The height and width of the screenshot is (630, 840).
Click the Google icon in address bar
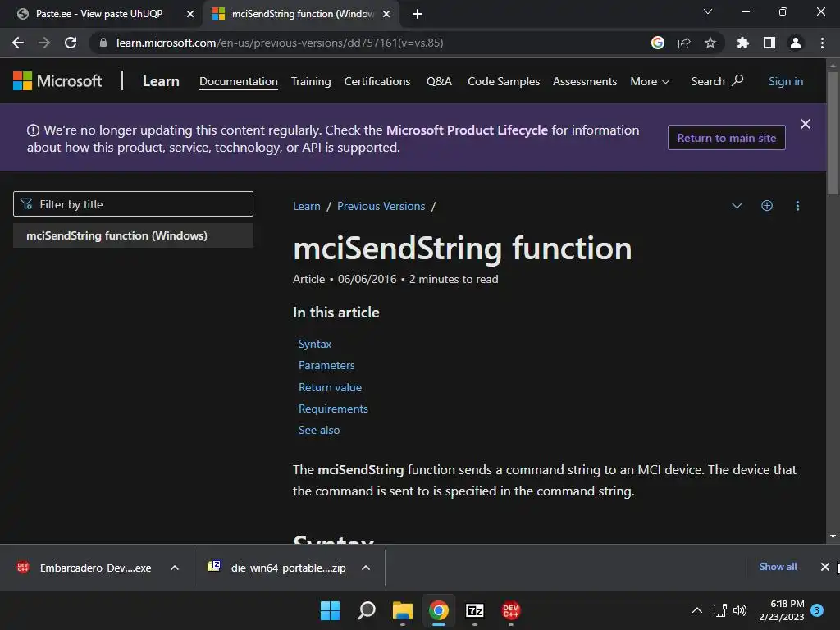658,43
